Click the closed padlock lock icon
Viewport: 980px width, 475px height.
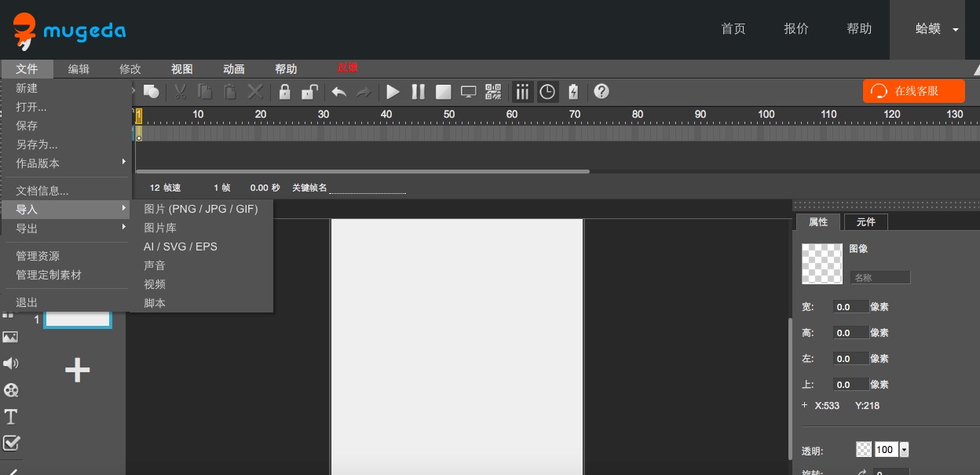tap(285, 92)
